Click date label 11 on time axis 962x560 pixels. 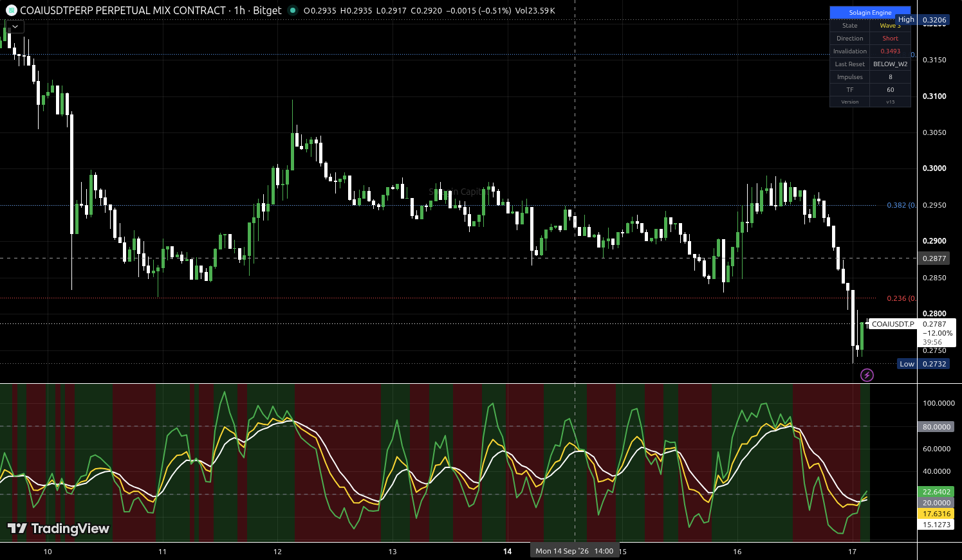[x=162, y=552]
